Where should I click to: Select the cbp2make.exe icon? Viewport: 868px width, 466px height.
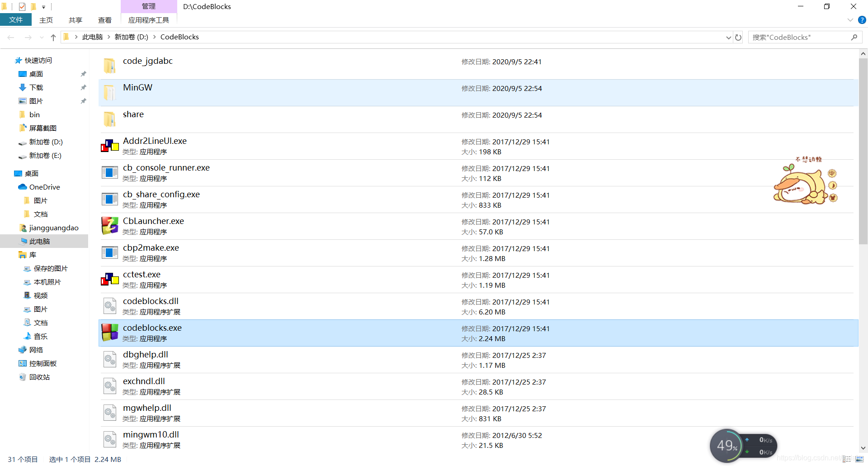(110, 252)
